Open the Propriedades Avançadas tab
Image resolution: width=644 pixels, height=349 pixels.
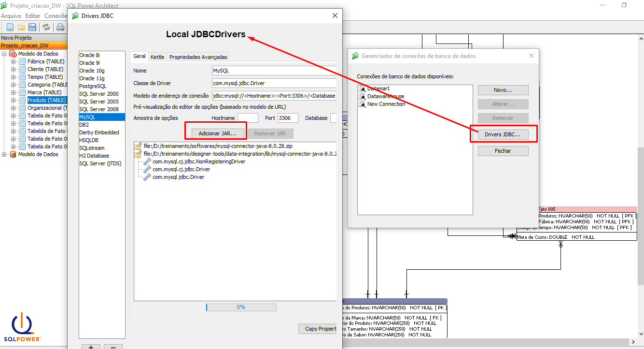[197, 57]
